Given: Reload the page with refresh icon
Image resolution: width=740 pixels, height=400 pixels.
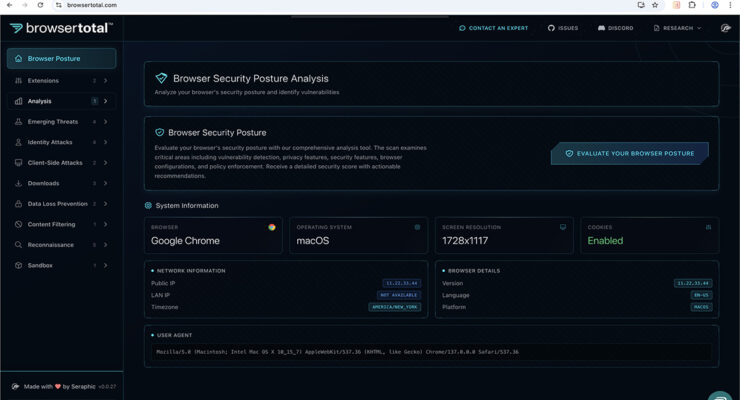Looking at the screenshot, I should click(41, 5).
